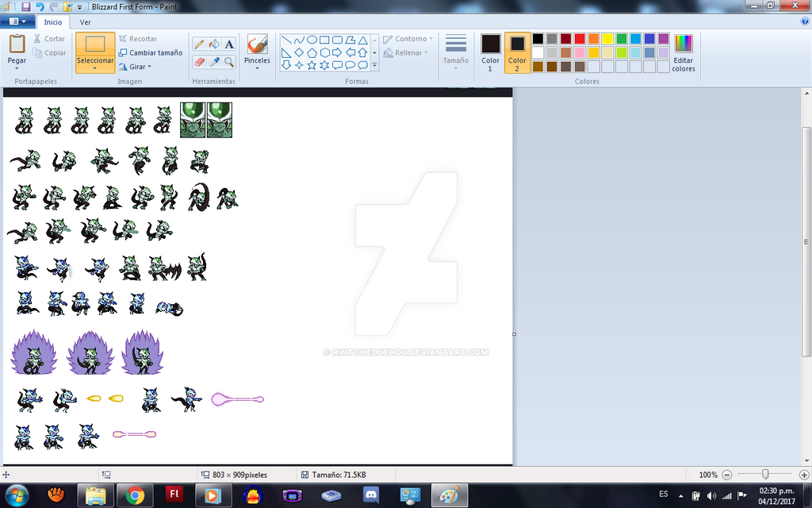Click the volume speaker icon in system tray
812x508 pixels.
click(x=711, y=495)
